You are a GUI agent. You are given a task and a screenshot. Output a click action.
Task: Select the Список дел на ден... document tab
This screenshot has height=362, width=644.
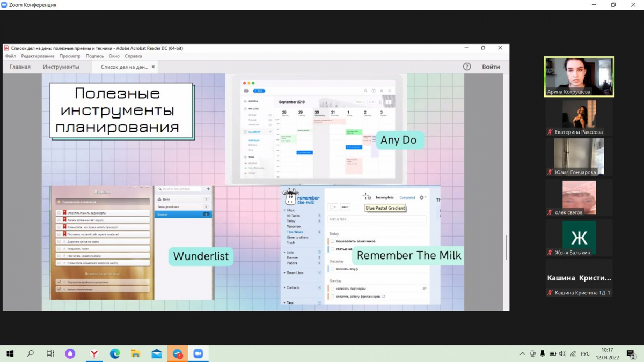click(125, 67)
